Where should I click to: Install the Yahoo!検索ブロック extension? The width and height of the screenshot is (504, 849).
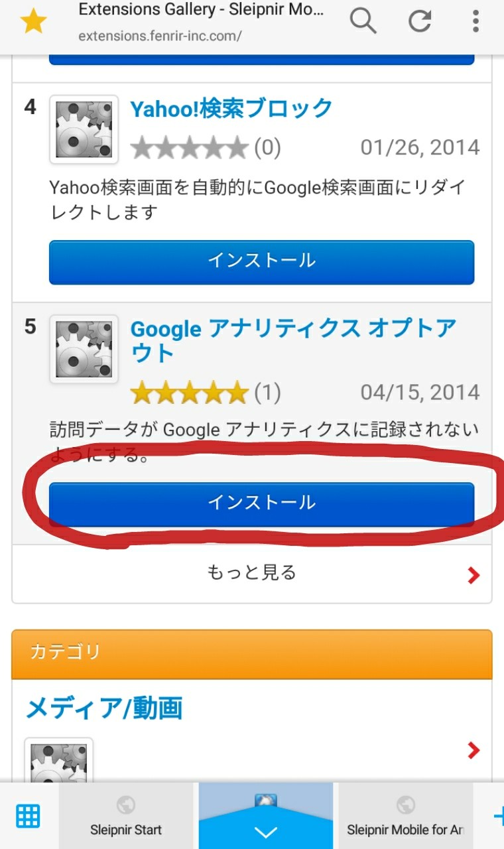[261, 262]
